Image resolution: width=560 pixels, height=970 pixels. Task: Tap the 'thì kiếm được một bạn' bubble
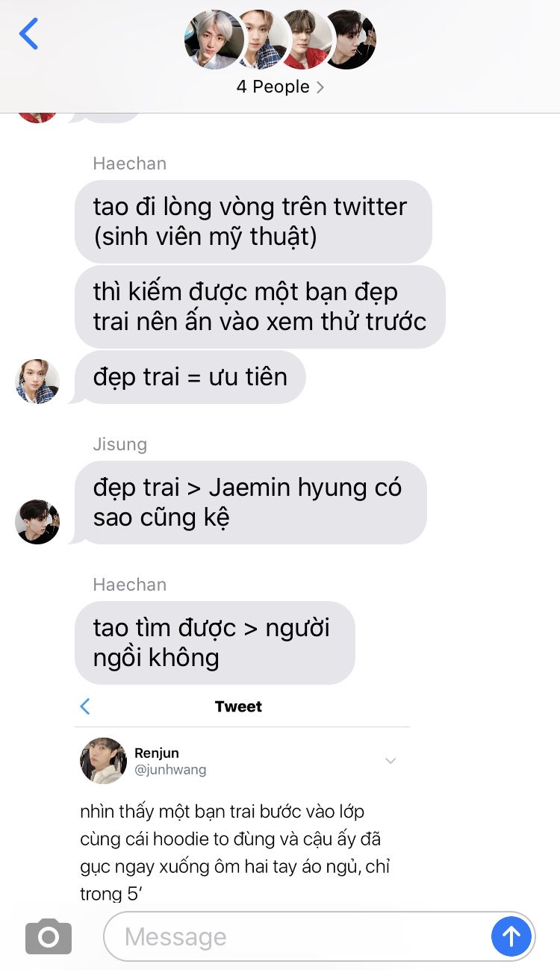[x=260, y=307]
